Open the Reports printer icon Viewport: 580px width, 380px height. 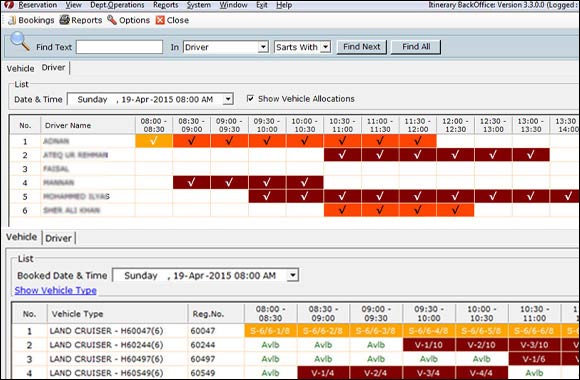(x=64, y=20)
